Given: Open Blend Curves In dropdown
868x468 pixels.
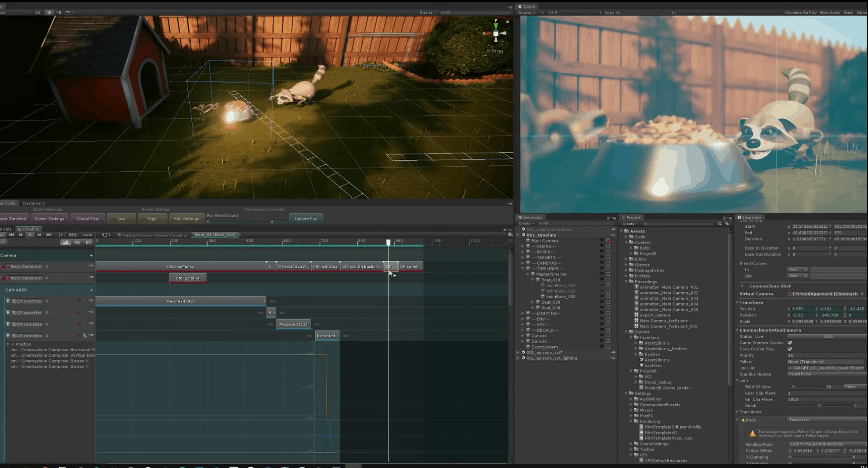Looking at the screenshot, I should [x=797, y=269].
